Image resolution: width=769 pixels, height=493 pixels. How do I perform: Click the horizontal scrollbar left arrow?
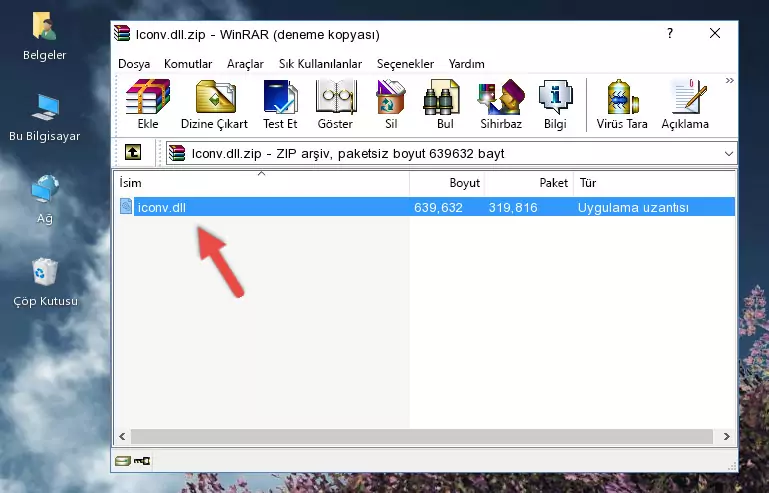coord(122,436)
